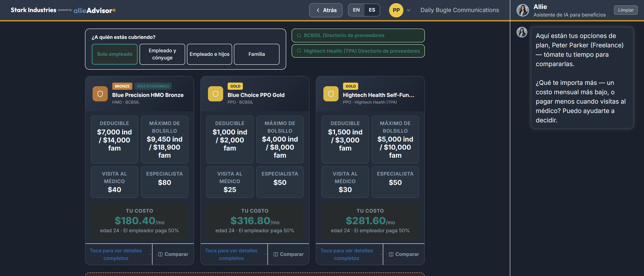
Task: Click the $7,000 ind / $14,000 fam deductible
Action: (114, 140)
